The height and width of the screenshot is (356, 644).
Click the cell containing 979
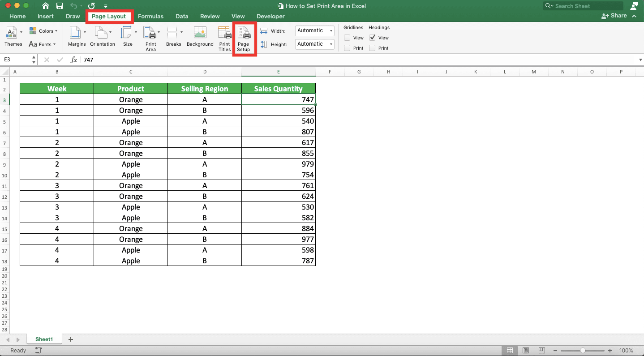[x=279, y=164]
